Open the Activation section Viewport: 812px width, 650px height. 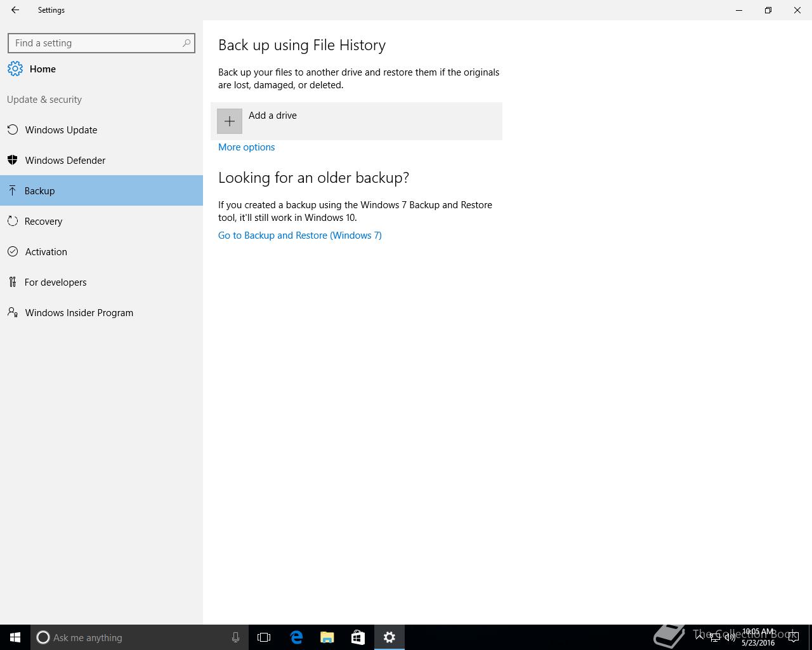click(101, 251)
